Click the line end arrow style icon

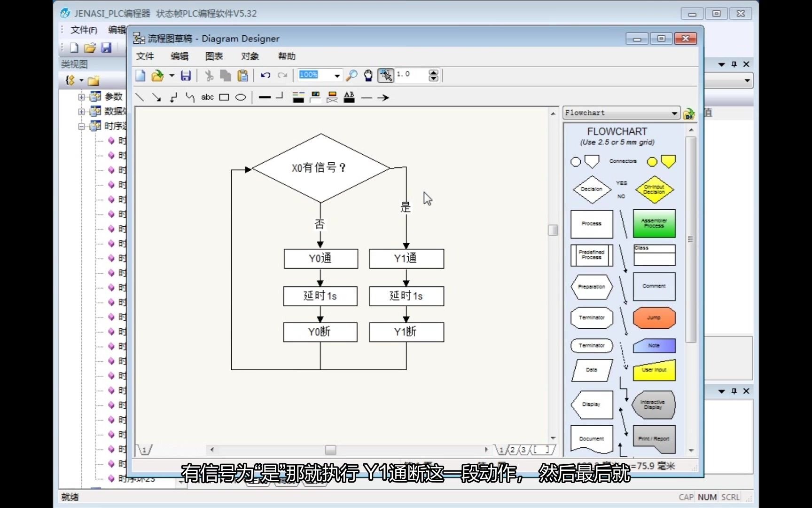click(383, 98)
